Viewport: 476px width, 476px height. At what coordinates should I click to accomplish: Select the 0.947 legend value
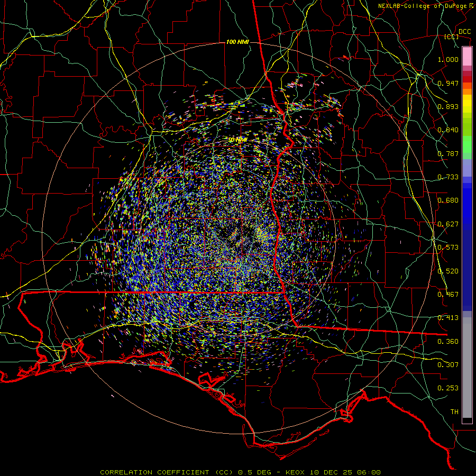tap(448, 83)
